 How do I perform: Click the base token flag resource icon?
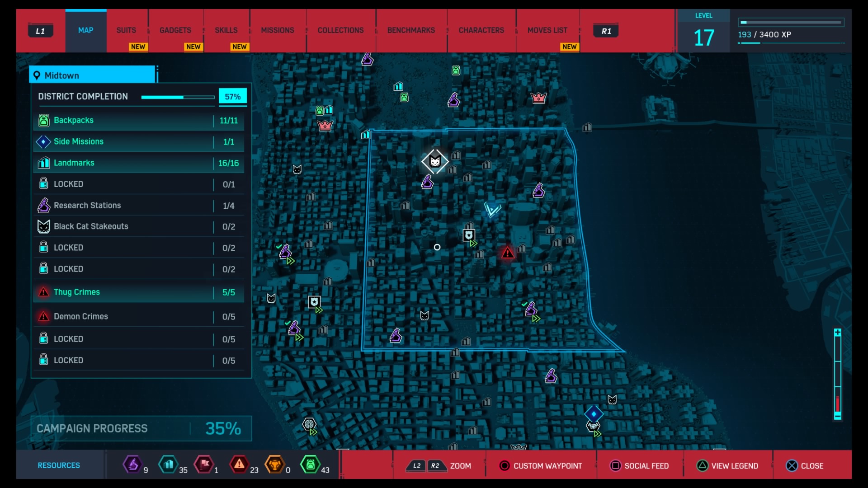point(203,464)
